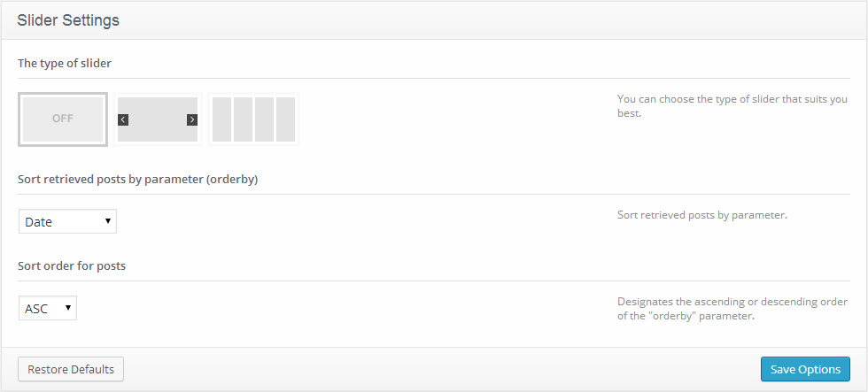Click the arrow on the ASC select box

tap(67, 308)
